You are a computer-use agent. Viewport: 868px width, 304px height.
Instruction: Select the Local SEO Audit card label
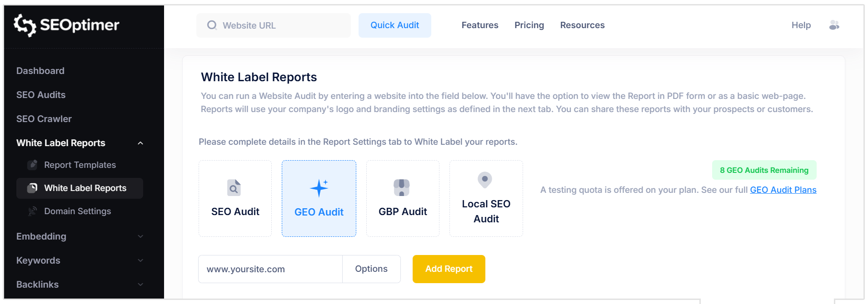coord(486,211)
